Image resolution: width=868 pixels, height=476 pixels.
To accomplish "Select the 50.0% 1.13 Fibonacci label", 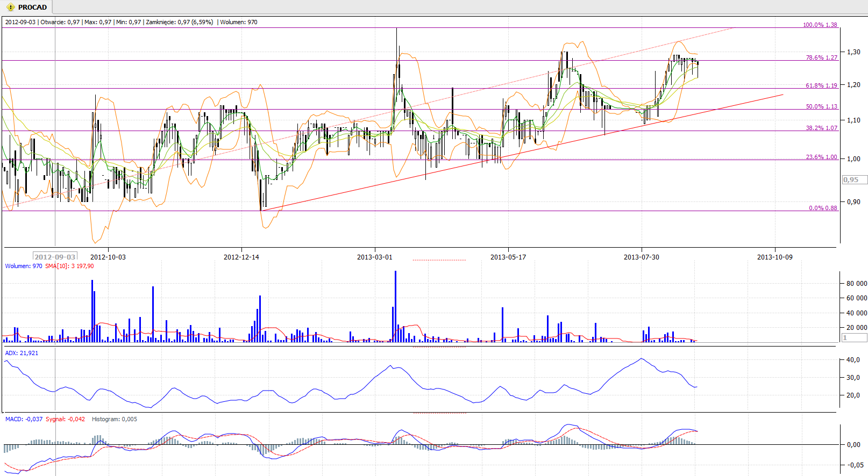I will 821,106.
